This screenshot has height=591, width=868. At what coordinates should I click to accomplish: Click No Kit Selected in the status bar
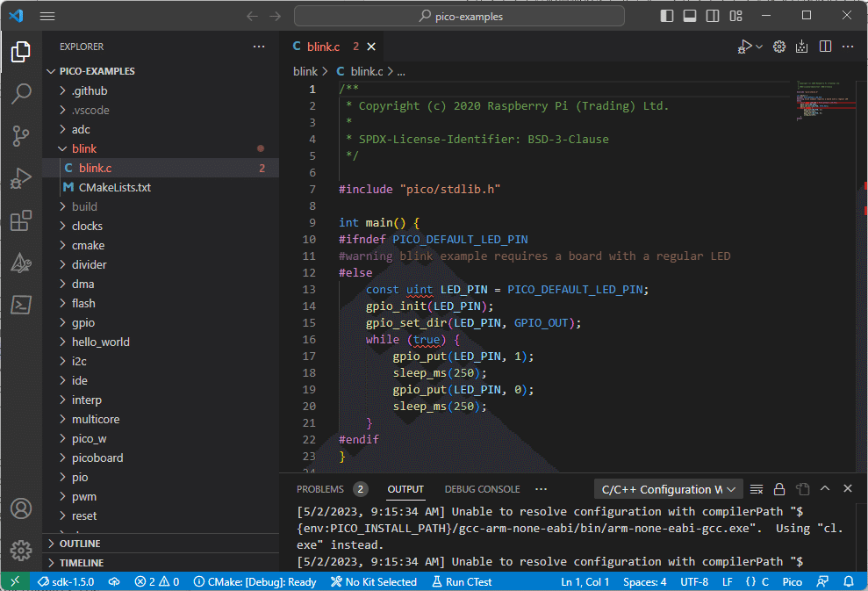(373, 581)
